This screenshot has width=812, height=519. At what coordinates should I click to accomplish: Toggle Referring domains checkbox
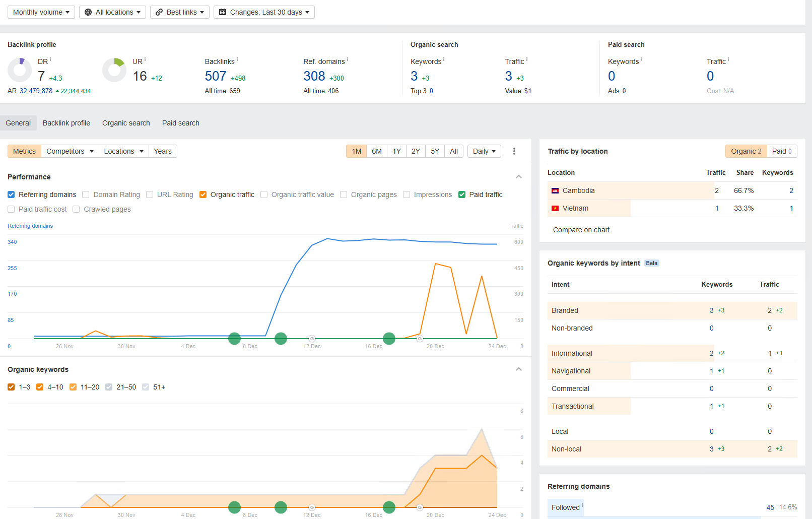(x=11, y=194)
